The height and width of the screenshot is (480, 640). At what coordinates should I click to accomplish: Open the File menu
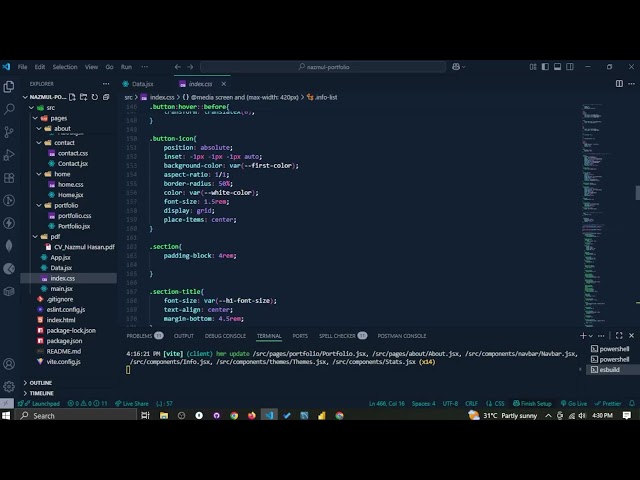point(22,67)
